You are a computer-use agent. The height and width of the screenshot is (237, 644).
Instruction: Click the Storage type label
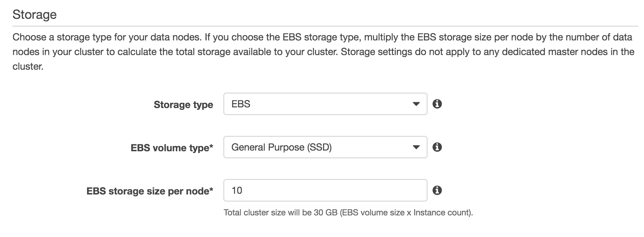coord(183,105)
